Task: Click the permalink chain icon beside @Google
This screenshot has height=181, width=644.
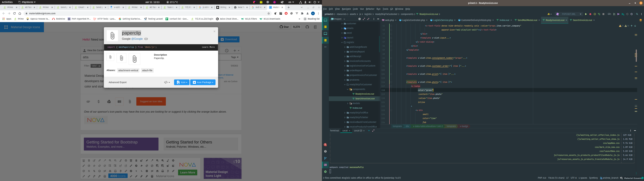Action: click(x=146, y=39)
